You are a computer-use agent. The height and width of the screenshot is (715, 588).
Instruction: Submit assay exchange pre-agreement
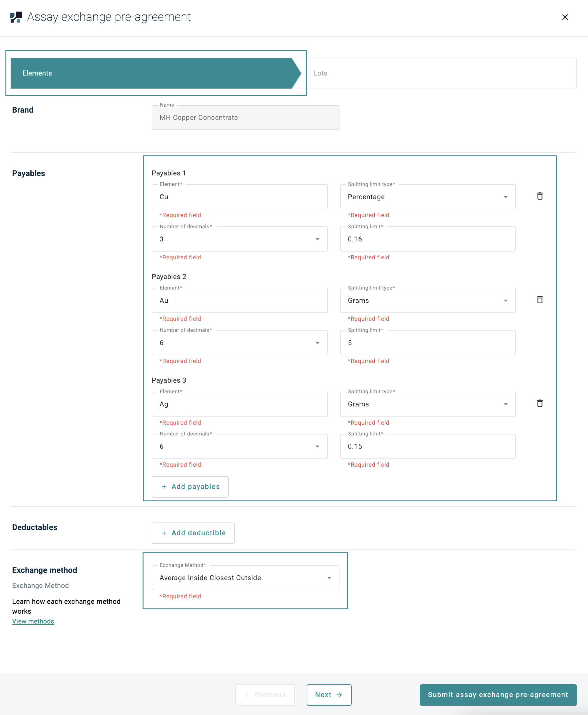[498, 695]
